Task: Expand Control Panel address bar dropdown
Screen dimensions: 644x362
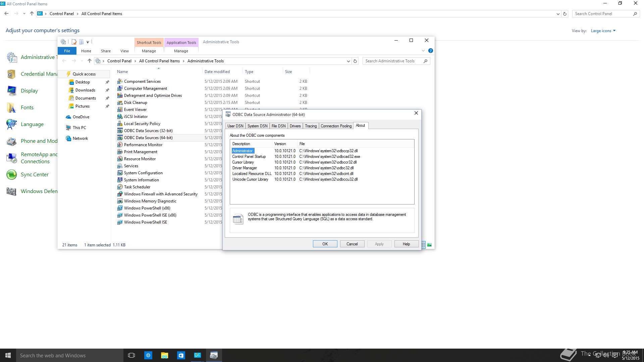Action: [x=558, y=14]
